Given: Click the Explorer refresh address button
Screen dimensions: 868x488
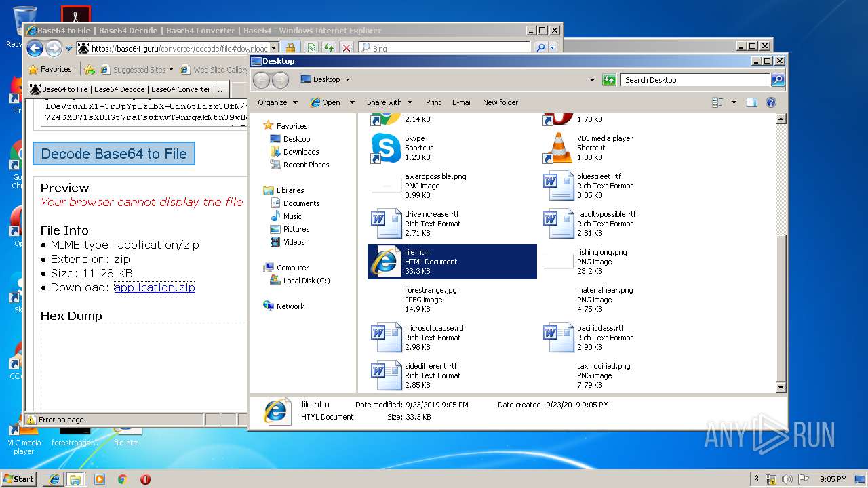Looking at the screenshot, I should click(608, 80).
